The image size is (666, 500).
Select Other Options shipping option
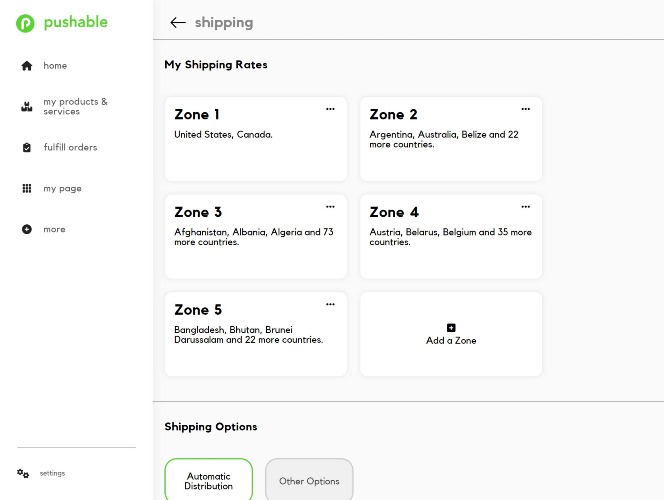309,480
